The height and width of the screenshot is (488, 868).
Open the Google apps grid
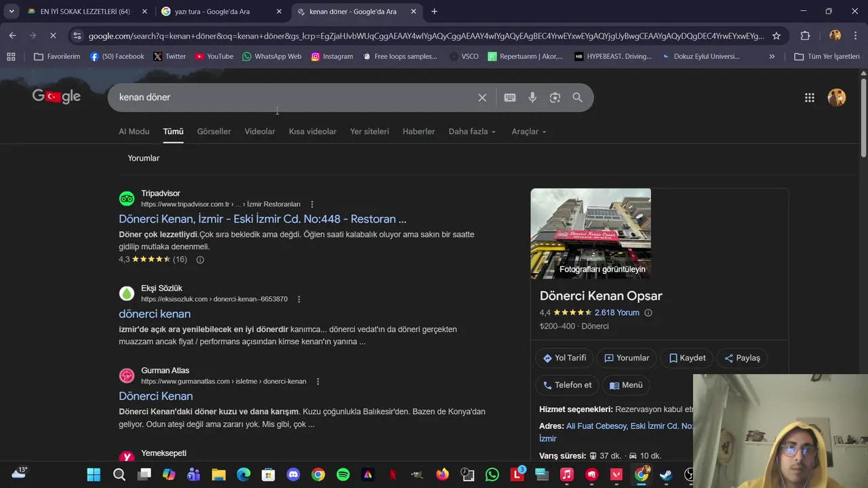point(809,98)
